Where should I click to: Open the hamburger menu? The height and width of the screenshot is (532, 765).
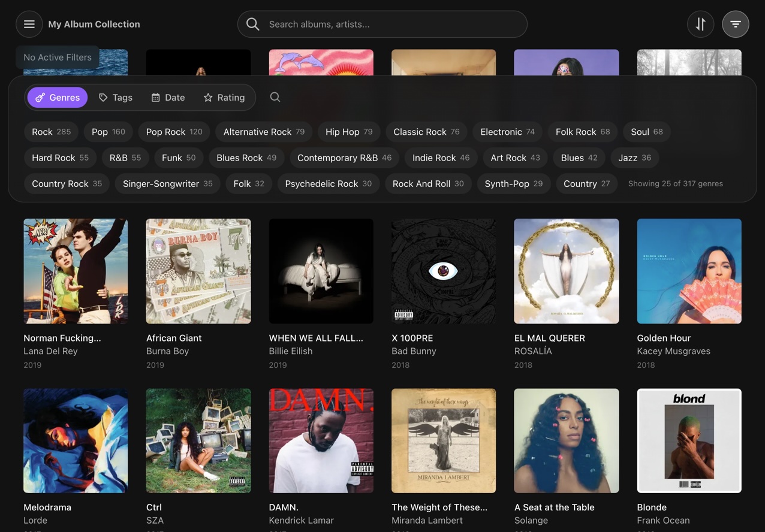pyautogui.click(x=29, y=25)
